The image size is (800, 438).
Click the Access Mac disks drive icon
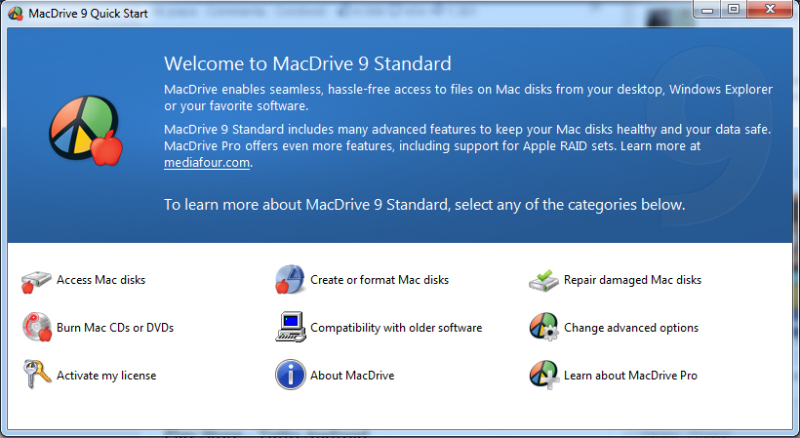pyautogui.click(x=36, y=281)
